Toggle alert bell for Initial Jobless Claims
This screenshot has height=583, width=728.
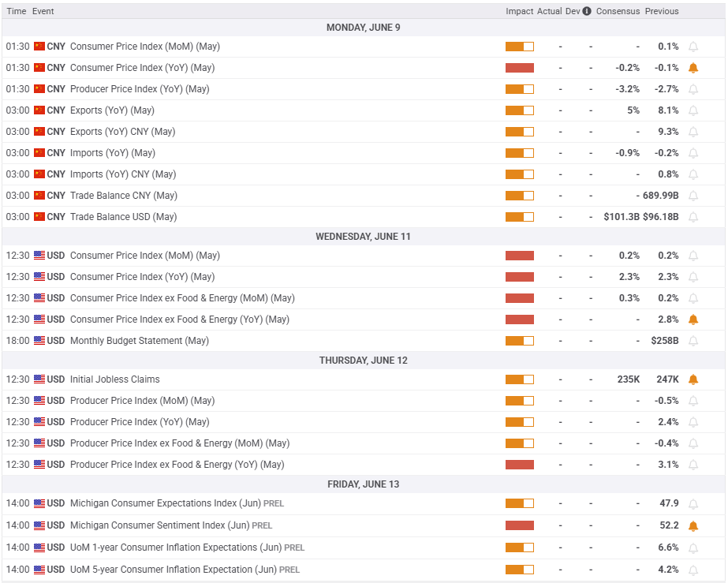click(x=693, y=379)
